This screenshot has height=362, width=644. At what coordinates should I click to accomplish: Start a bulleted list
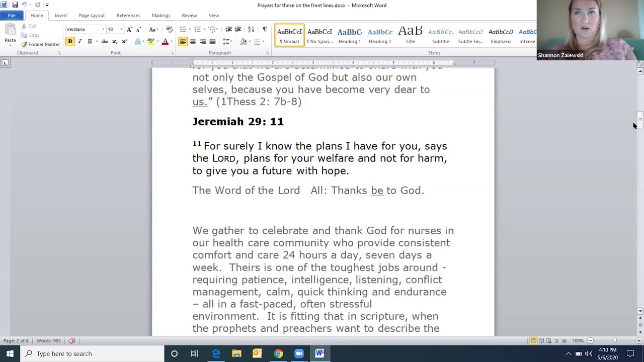click(x=183, y=29)
